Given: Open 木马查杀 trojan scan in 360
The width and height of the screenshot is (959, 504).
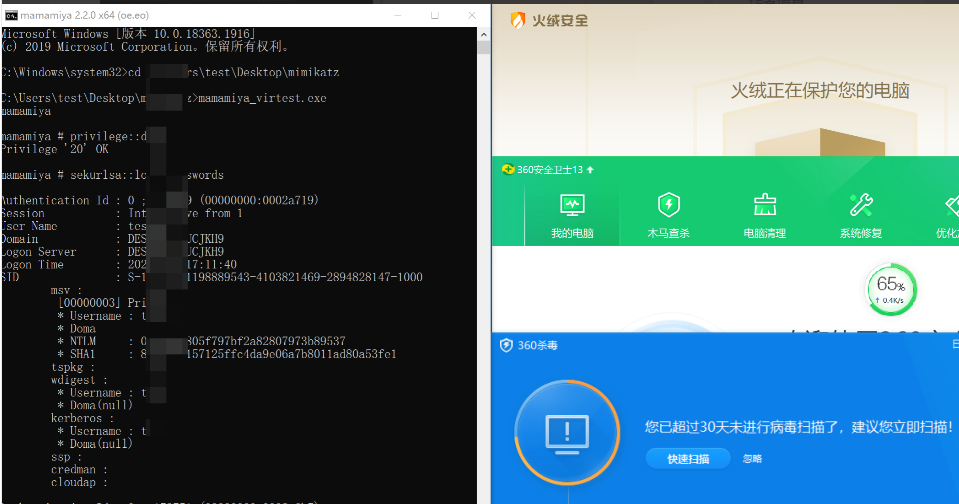Looking at the screenshot, I should (x=668, y=216).
